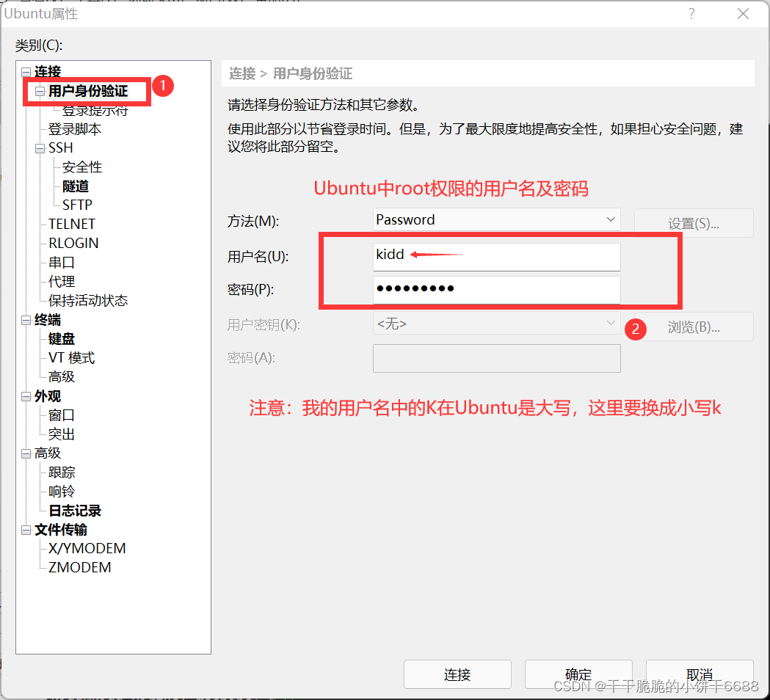Viewport: 770px width, 700px height.
Task: Select VT 模式 under 终端
Action: click(71, 358)
